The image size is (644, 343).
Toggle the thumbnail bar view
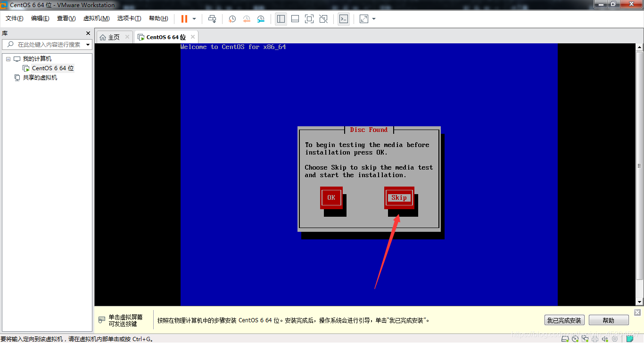click(295, 19)
